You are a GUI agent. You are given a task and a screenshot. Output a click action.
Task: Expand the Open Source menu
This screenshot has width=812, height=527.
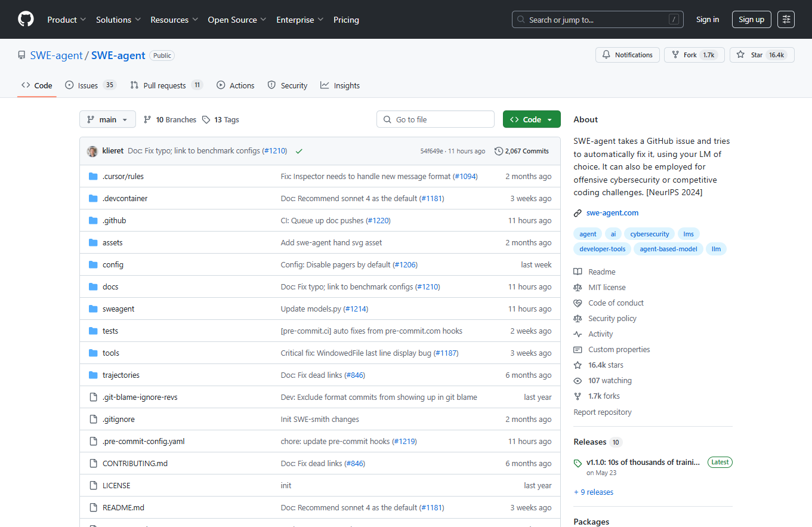tap(237, 20)
